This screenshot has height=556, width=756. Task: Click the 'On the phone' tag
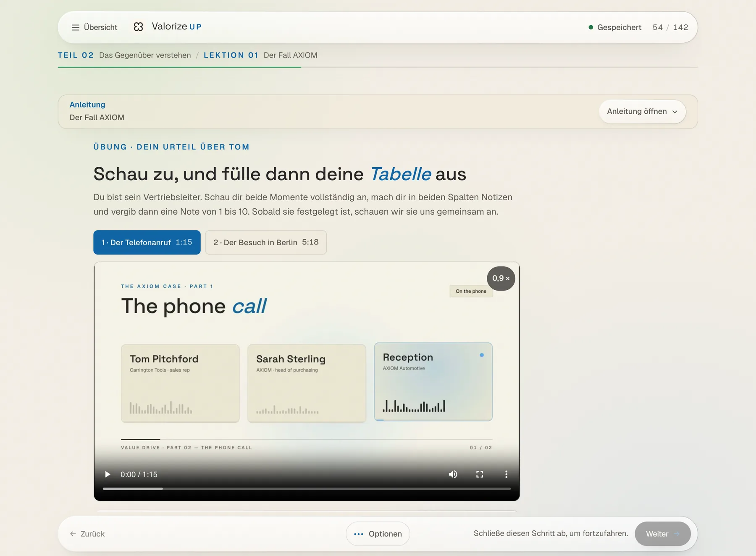coord(471,291)
